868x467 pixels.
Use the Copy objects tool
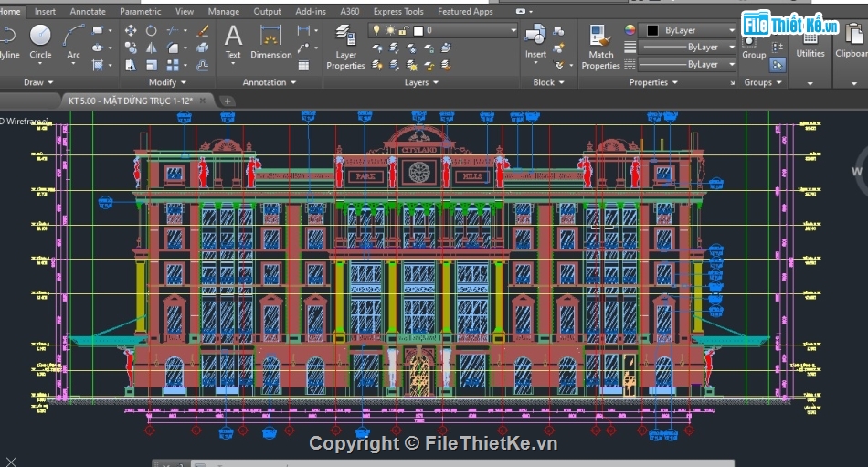click(131, 48)
